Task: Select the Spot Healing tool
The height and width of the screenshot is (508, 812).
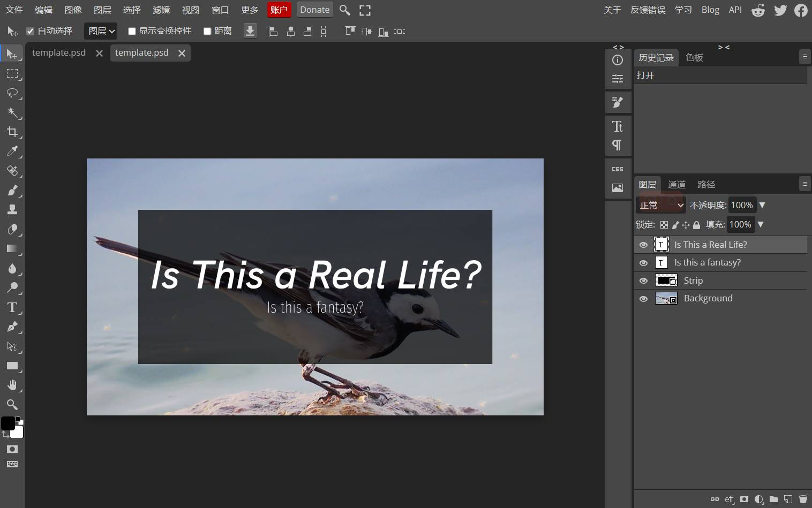Action: pos(12,171)
